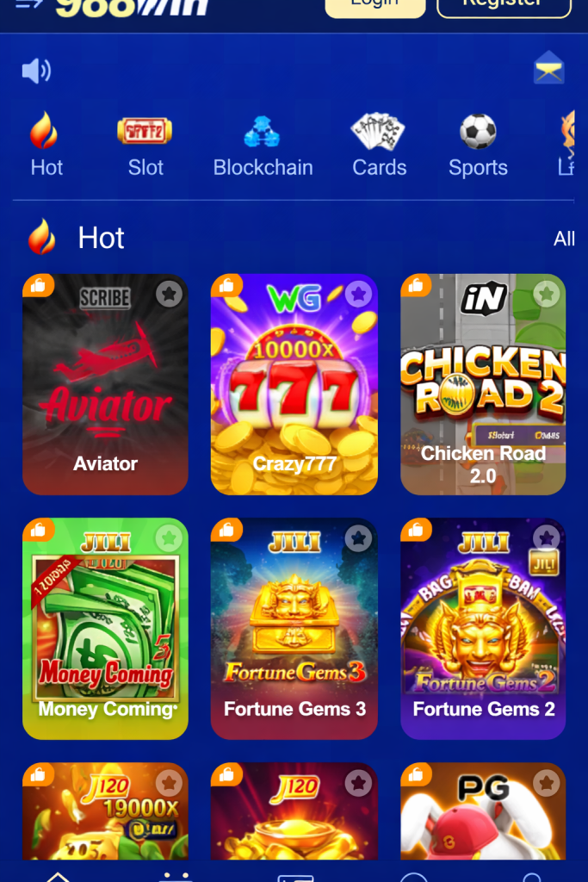Toggle favorite star on Fortune Gems 3

358,538
